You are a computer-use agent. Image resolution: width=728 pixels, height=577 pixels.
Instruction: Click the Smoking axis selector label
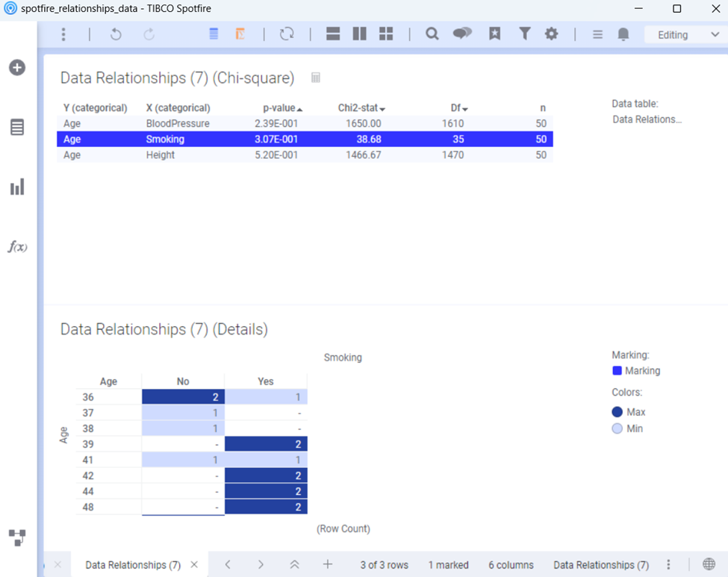tap(343, 358)
